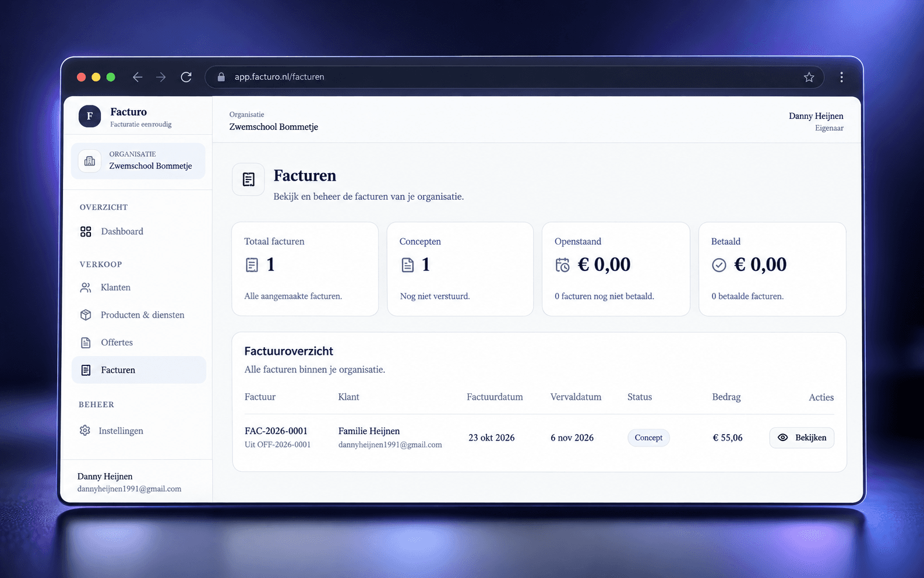Click the customer email in the invoice row
924x578 pixels.
[390, 445]
